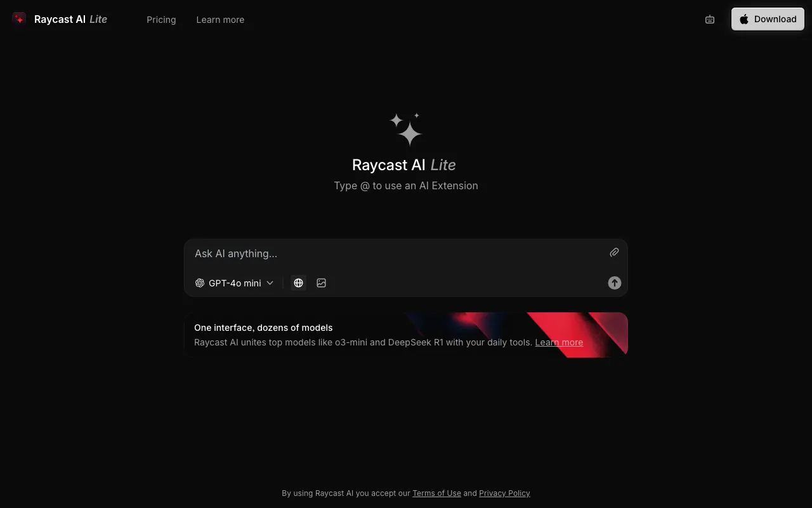Viewport: 812px width, 508px height.
Task: Follow the Learn more link in banner
Action: [x=559, y=342]
